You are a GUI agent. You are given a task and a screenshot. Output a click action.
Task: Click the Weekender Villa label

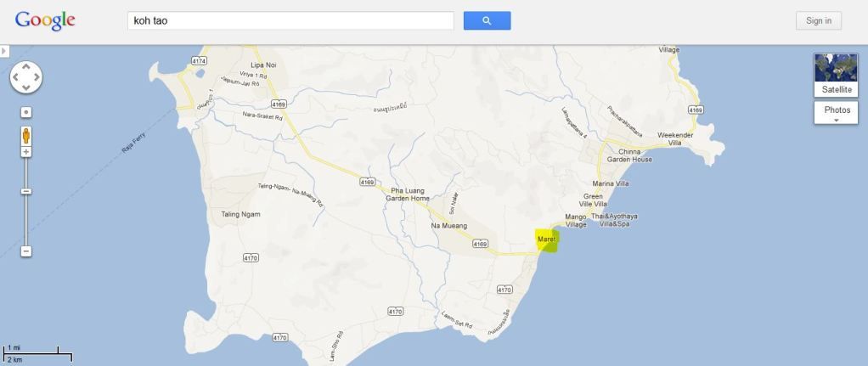click(x=675, y=139)
